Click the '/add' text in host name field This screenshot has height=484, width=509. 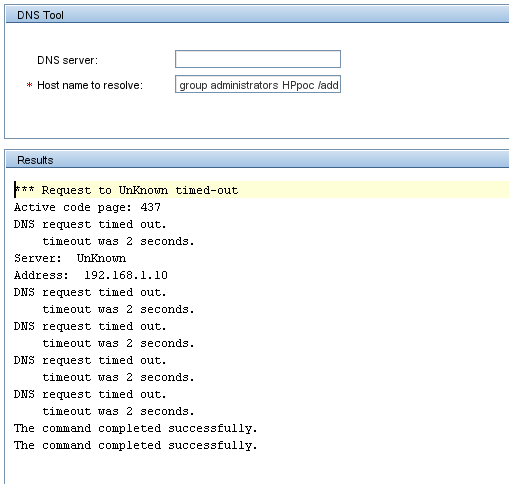(x=328, y=85)
